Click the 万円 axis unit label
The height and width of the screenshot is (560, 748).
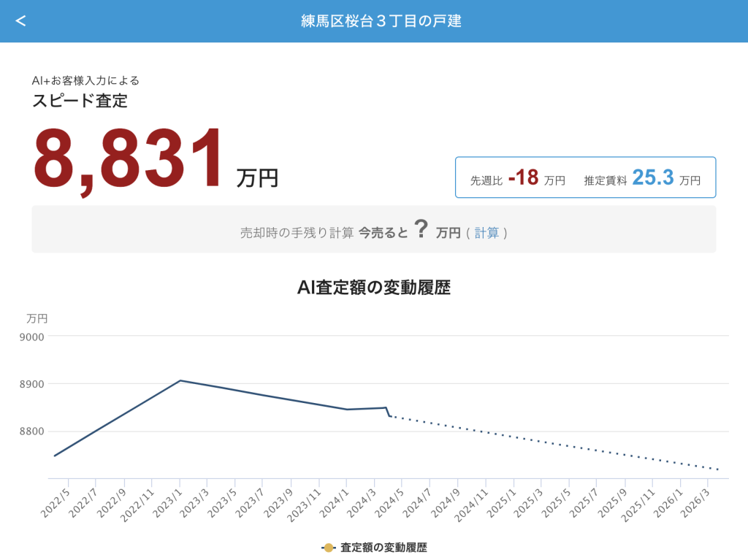point(38,318)
